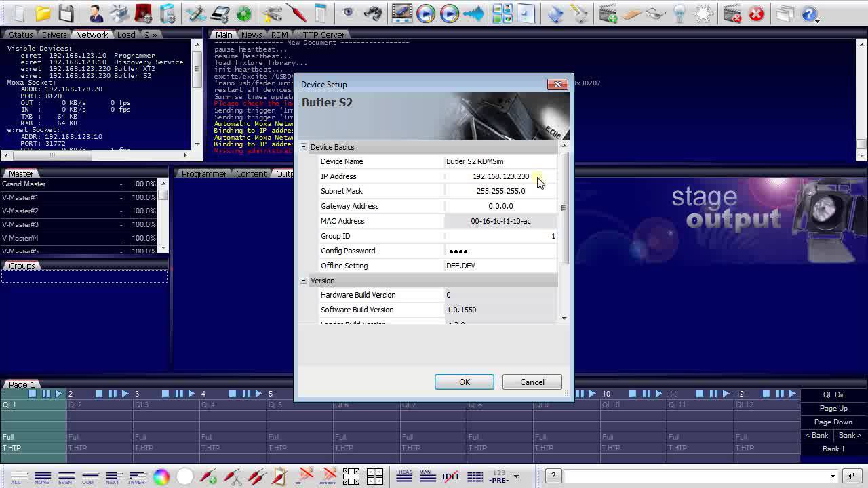Click the Offline Setting value DEF.DEV
868x488 pixels.
[x=500, y=266]
